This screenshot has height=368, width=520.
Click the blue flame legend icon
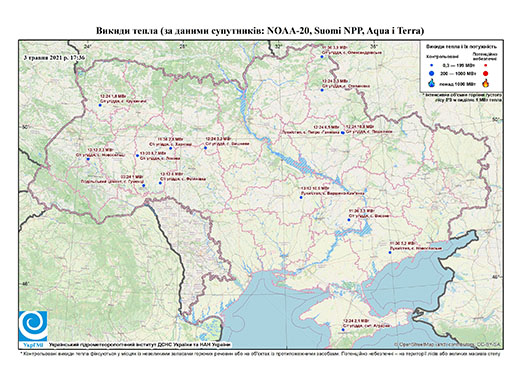(x=431, y=83)
